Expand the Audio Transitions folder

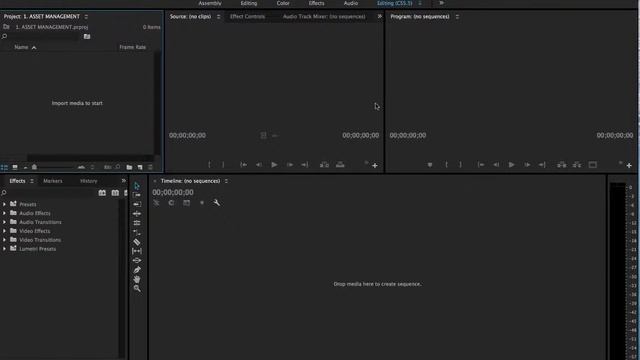click(4, 222)
